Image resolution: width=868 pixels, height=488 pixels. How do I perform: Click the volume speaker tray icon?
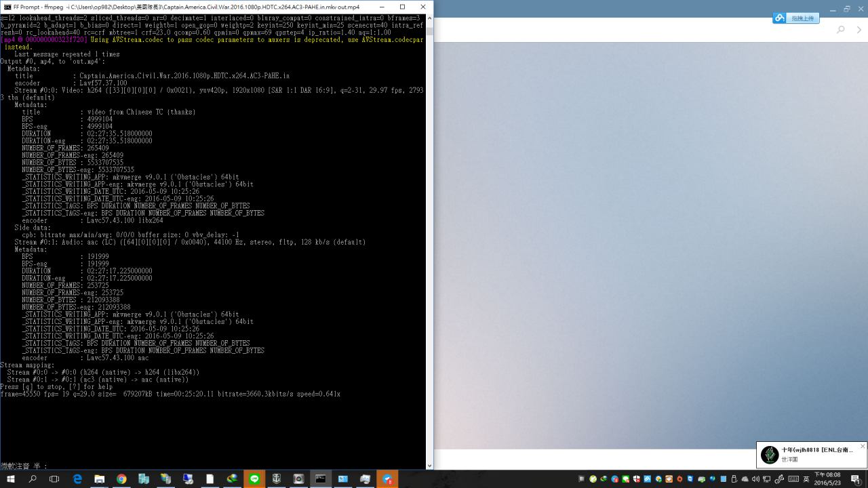coord(755,479)
